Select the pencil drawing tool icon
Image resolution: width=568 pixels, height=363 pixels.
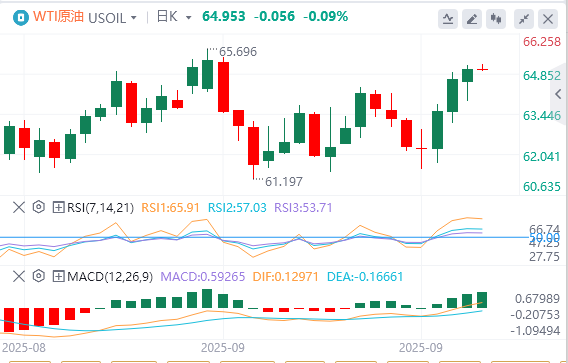click(x=472, y=18)
